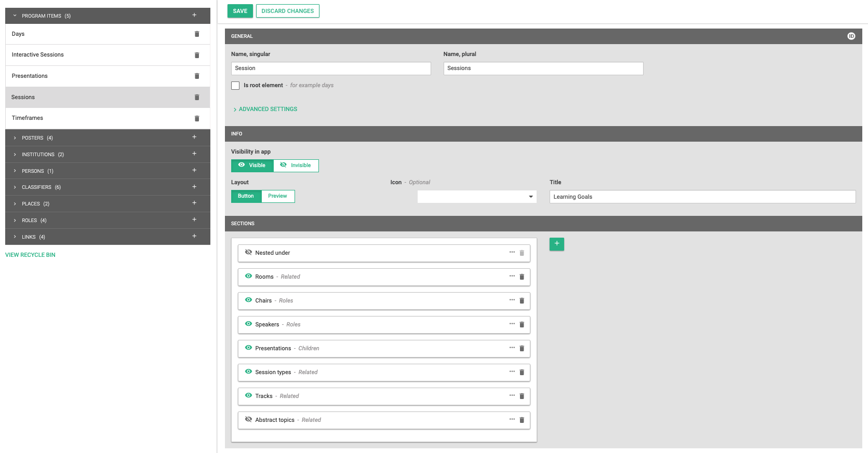Viewport: 868px width, 453px height.
Task: Delete the Chairs section
Action: tap(522, 301)
